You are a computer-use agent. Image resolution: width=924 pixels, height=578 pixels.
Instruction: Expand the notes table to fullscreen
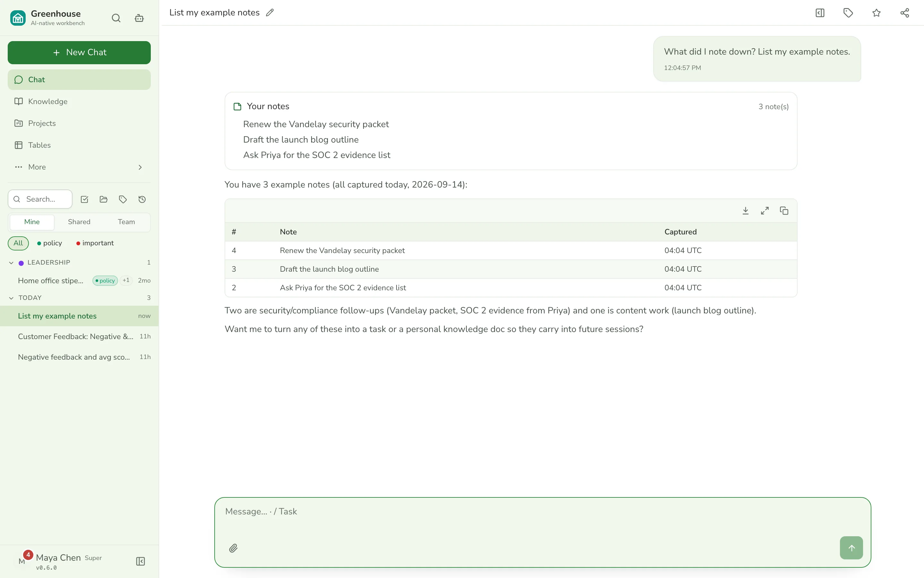[x=765, y=211]
